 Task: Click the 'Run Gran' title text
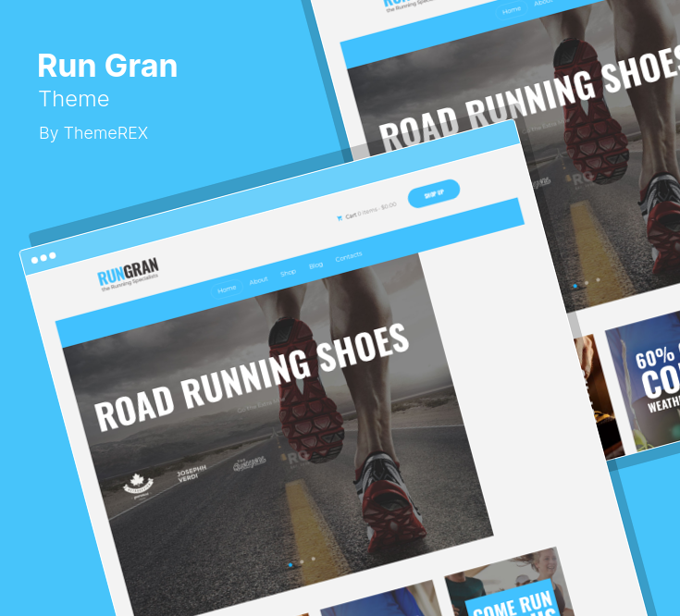tap(107, 66)
